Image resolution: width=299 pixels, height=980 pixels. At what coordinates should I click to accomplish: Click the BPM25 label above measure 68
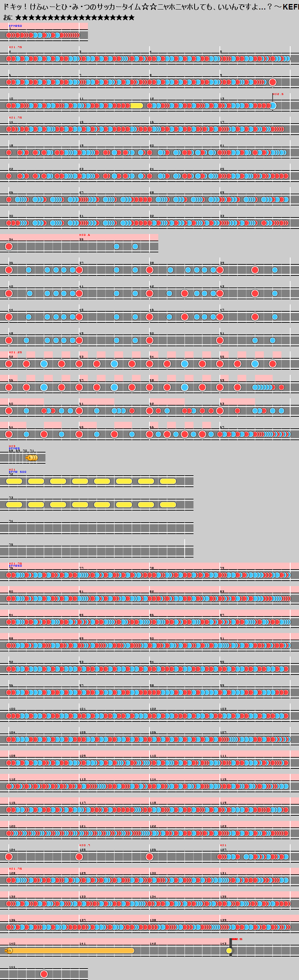click(14, 449)
